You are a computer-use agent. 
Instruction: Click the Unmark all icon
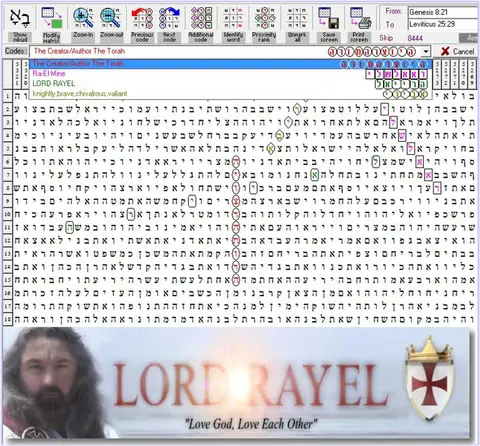297,18
